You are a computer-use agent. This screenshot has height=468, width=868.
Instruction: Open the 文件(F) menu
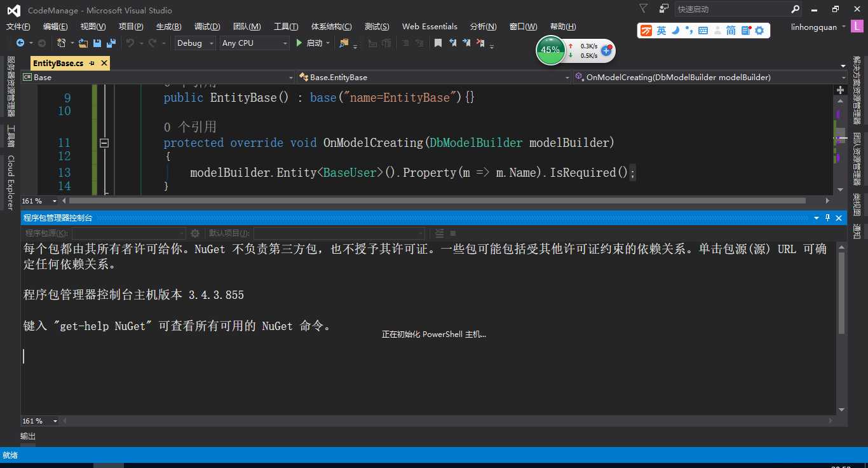point(18,26)
